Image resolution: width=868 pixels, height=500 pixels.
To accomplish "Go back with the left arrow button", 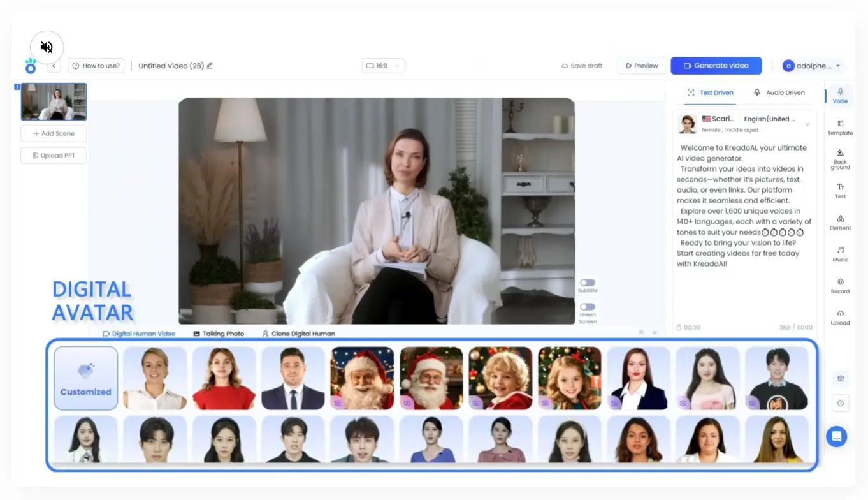I will coord(54,66).
